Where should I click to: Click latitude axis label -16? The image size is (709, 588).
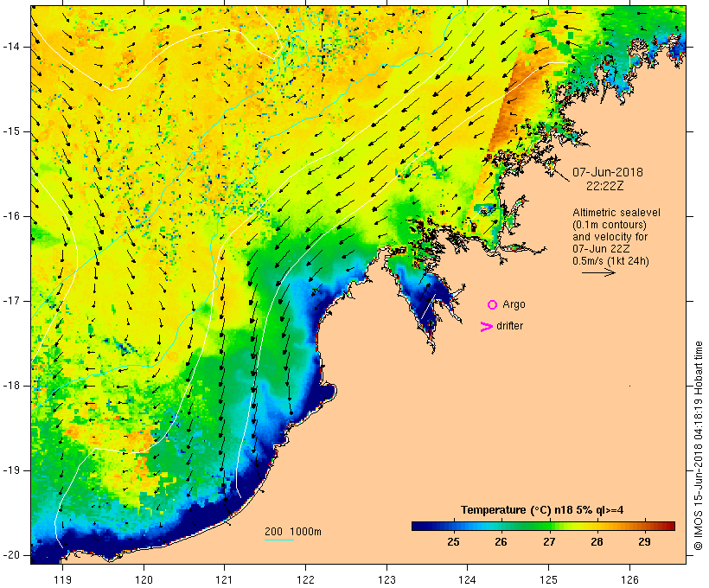(11, 216)
